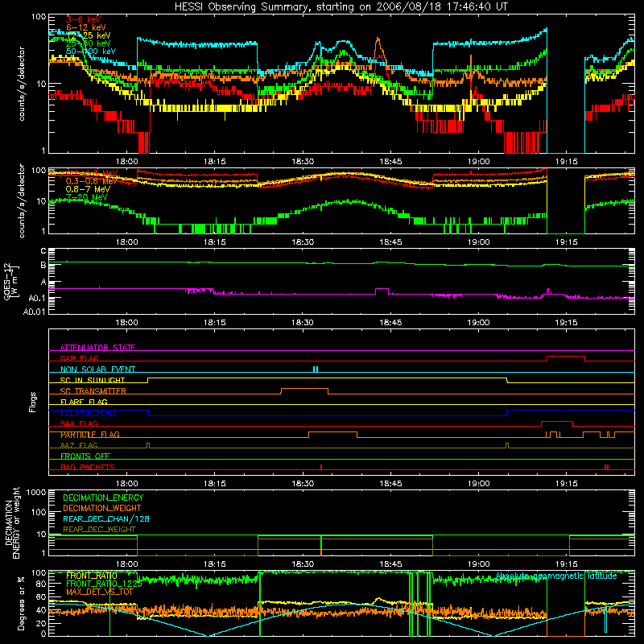Select the BAD_PACKETS flag label
Viewport: 644px width, 644px height.
88,467
